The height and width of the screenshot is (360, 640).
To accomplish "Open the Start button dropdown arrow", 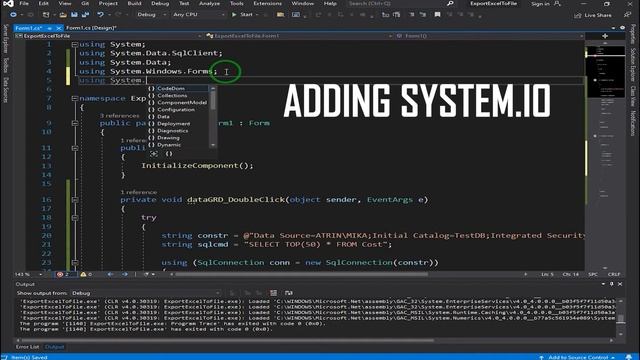I will click(x=257, y=15).
